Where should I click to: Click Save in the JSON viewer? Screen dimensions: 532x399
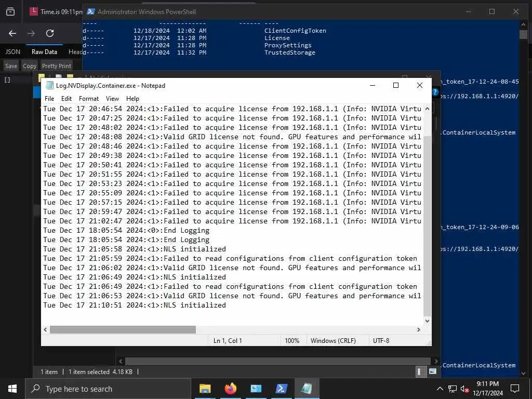pyautogui.click(x=11, y=66)
